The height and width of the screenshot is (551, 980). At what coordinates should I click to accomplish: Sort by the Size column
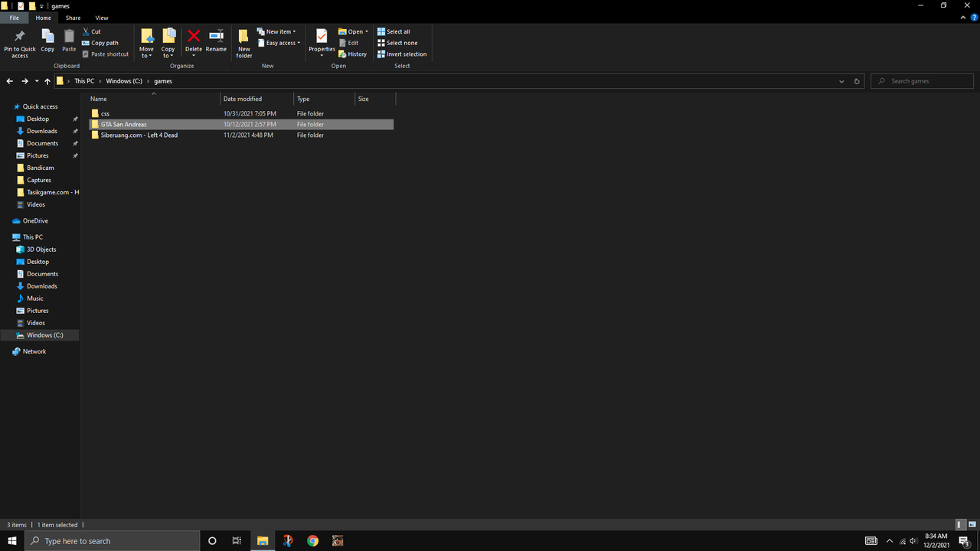coord(375,99)
